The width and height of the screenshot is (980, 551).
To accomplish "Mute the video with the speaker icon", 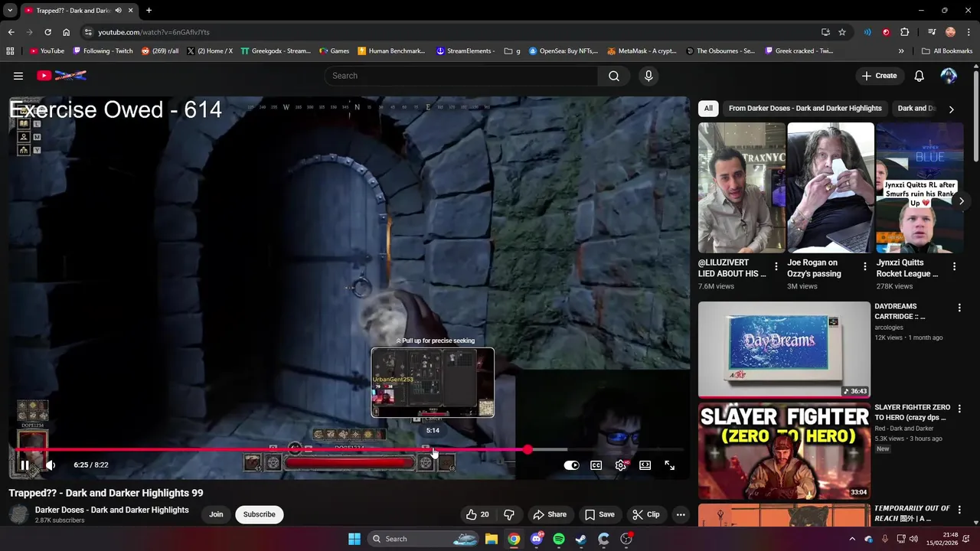I will click(x=51, y=465).
